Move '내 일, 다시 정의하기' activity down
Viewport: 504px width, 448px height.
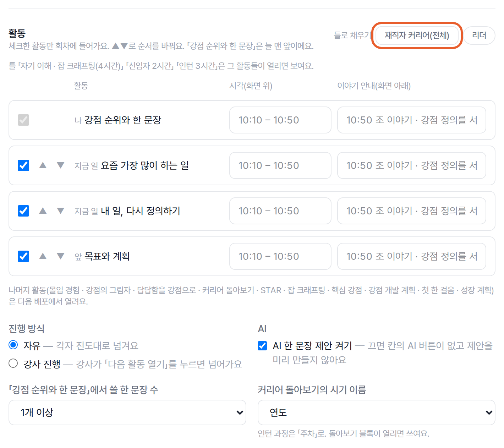pyautogui.click(x=61, y=211)
